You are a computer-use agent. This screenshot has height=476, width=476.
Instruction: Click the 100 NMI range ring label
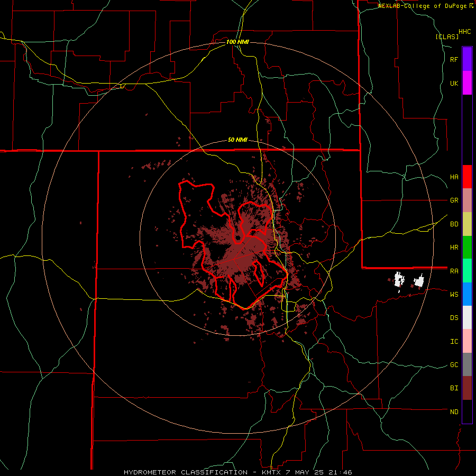pyautogui.click(x=237, y=42)
